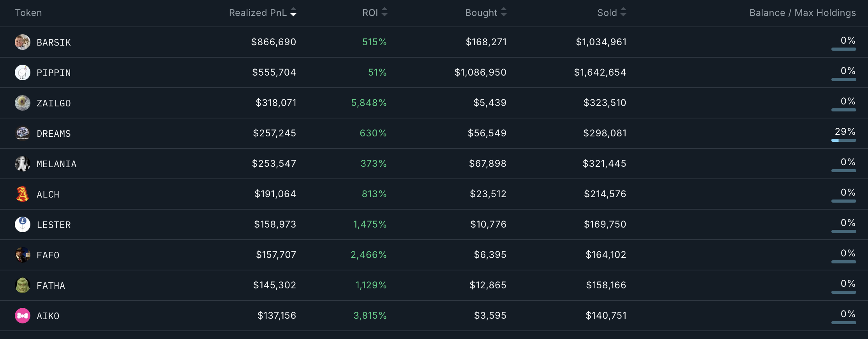Click the Token column header
Image resolution: width=868 pixels, height=339 pixels.
tap(28, 13)
